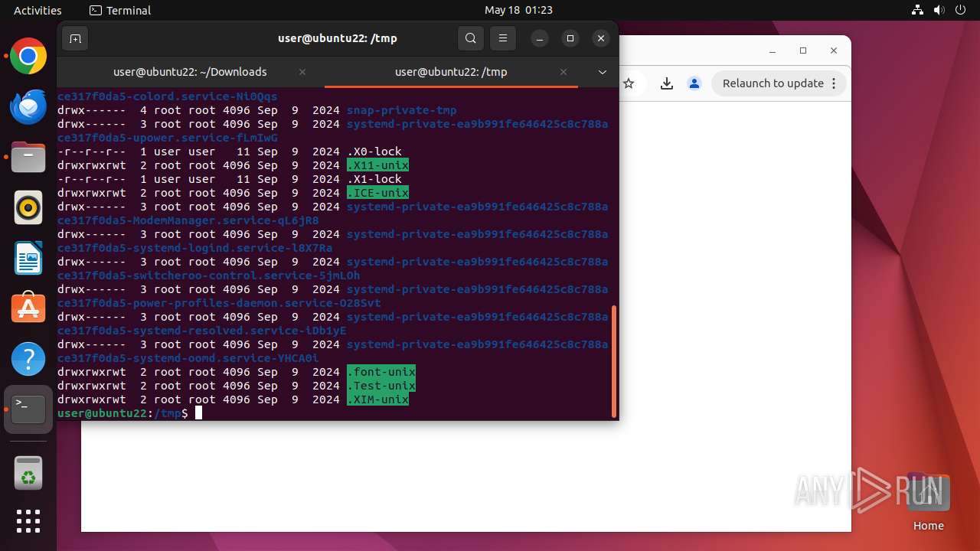The image size is (980, 551).
Task: Open LibreOffice Writer from the dock
Action: 28,258
